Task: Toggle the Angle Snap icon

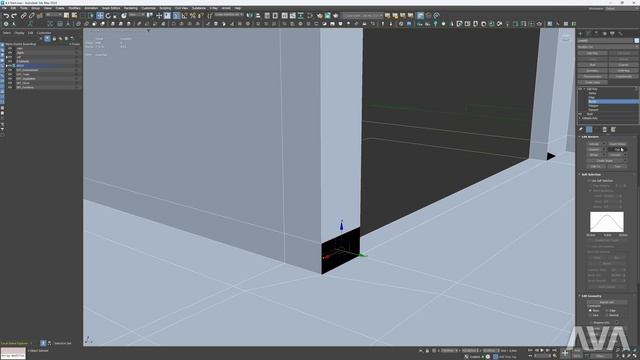Action: pos(184,16)
